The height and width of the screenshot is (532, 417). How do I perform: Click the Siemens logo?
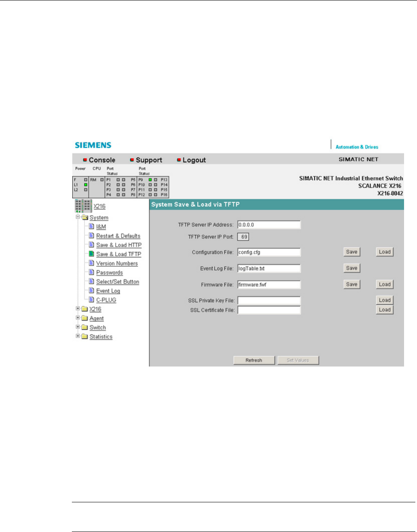(93, 145)
